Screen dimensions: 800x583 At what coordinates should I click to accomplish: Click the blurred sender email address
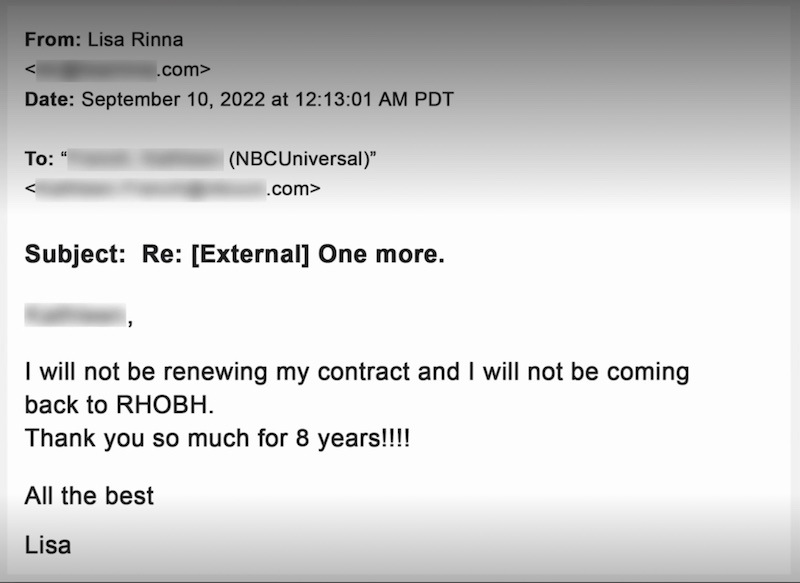click(x=118, y=69)
